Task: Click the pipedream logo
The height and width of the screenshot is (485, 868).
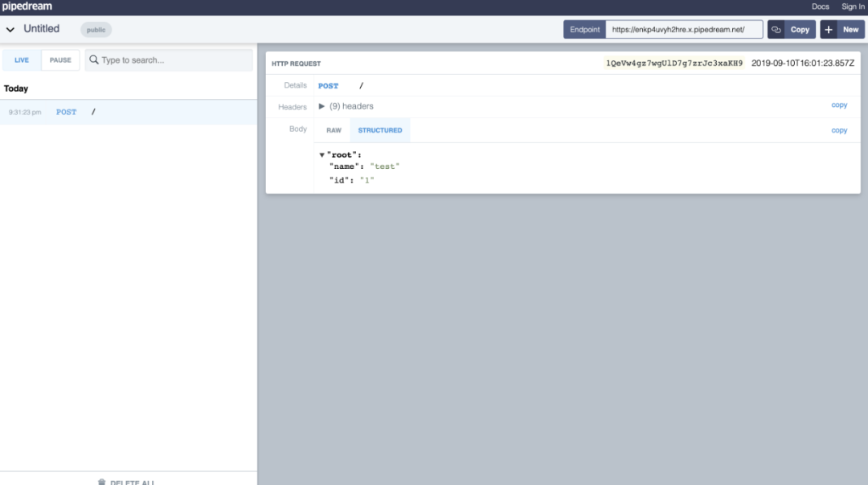Action: 27,6
